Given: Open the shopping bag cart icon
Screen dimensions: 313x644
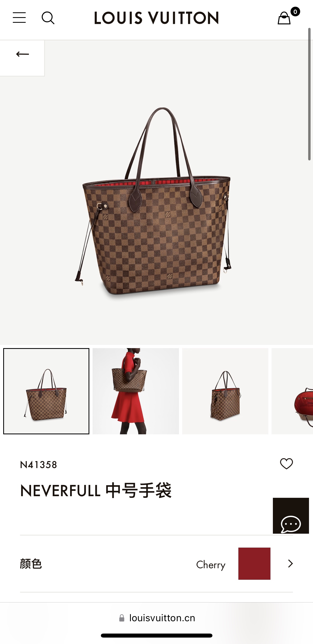Looking at the screenshot, I should (284, 18).
